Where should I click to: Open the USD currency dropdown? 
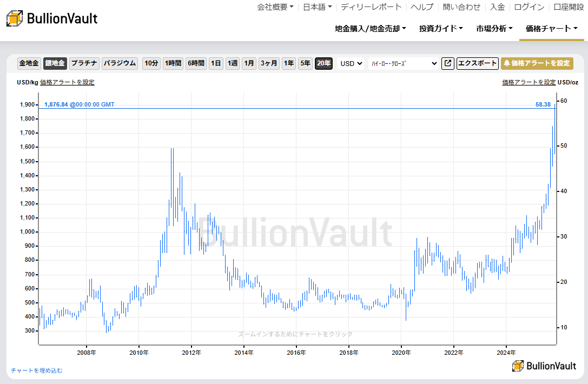350,63
